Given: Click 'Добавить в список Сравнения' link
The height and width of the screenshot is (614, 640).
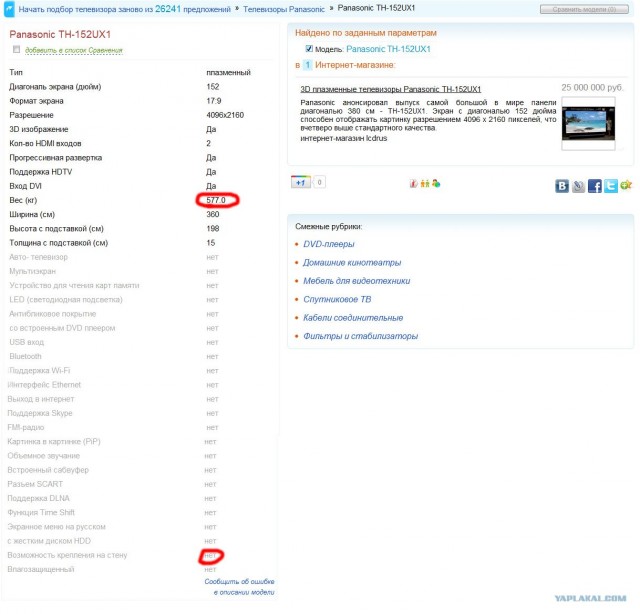Looking at the screenshot, I should pos(74,50).
